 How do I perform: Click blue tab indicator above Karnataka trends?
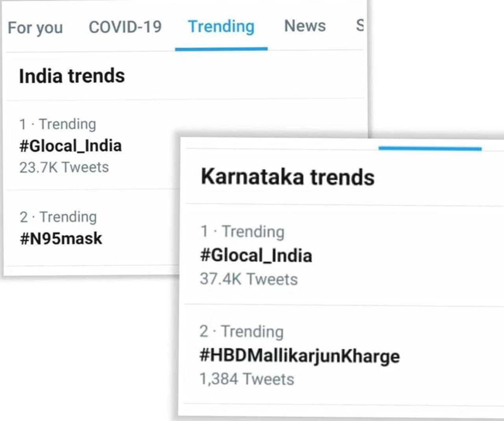(430, 149)
